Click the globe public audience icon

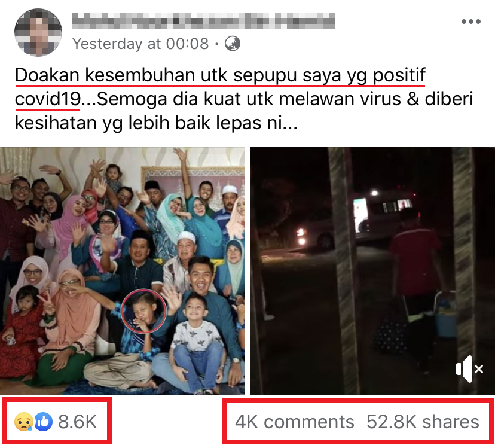tap(233, 44)
